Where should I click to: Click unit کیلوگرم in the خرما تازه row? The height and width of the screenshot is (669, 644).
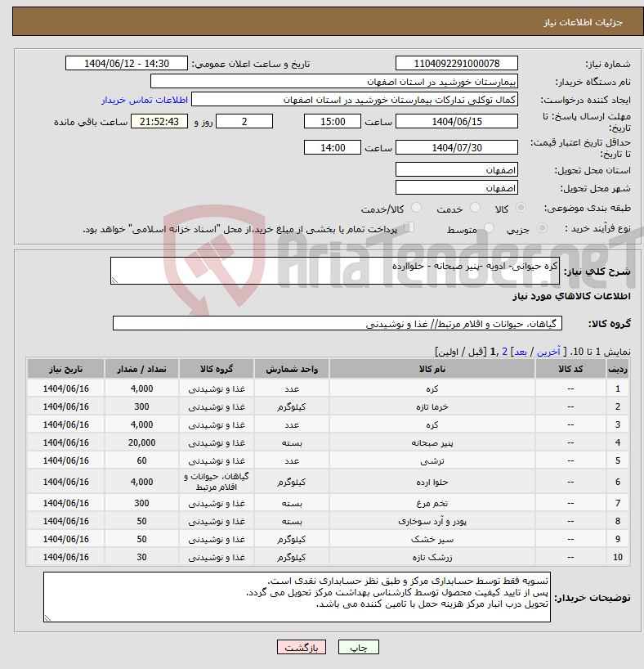[292, 407]
